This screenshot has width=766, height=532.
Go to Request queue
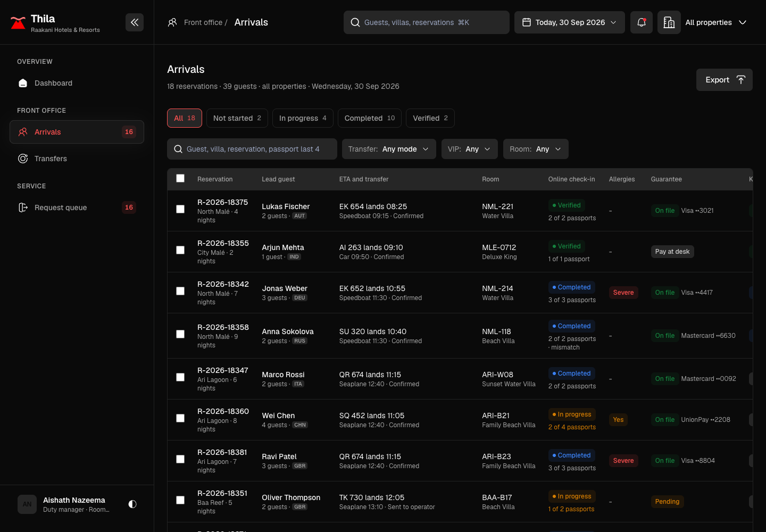click(x=77, y=207)
